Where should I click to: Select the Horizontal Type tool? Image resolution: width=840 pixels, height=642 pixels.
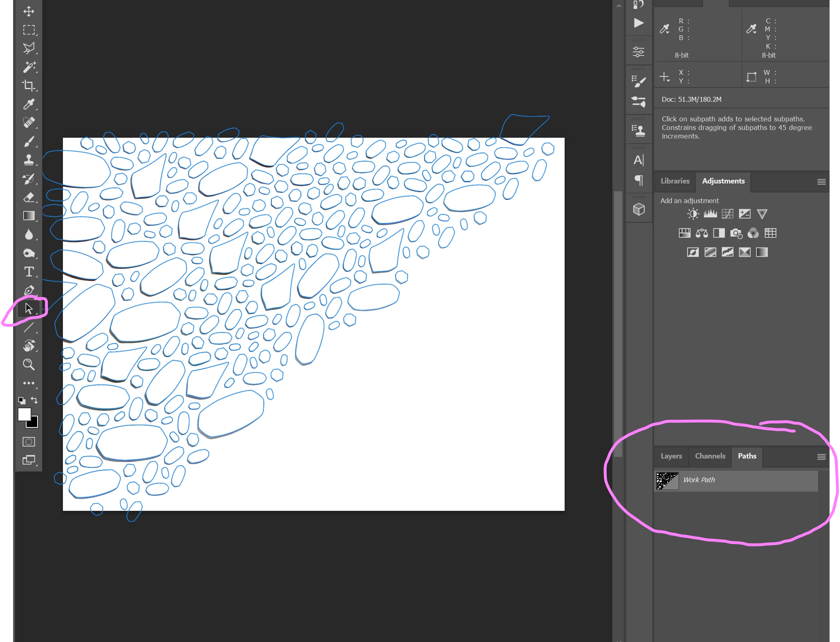(29, 272)
